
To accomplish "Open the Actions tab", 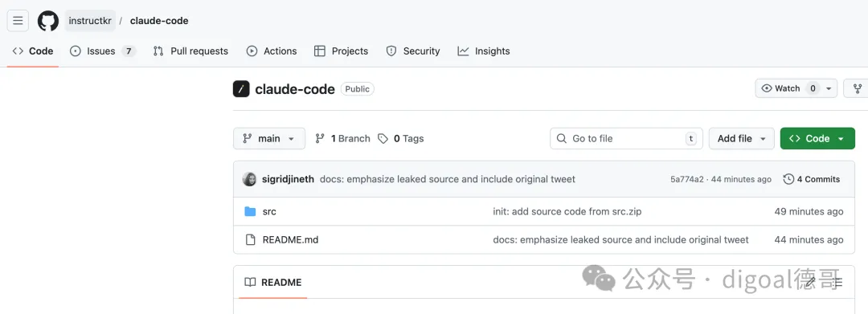I will [272, 51].
